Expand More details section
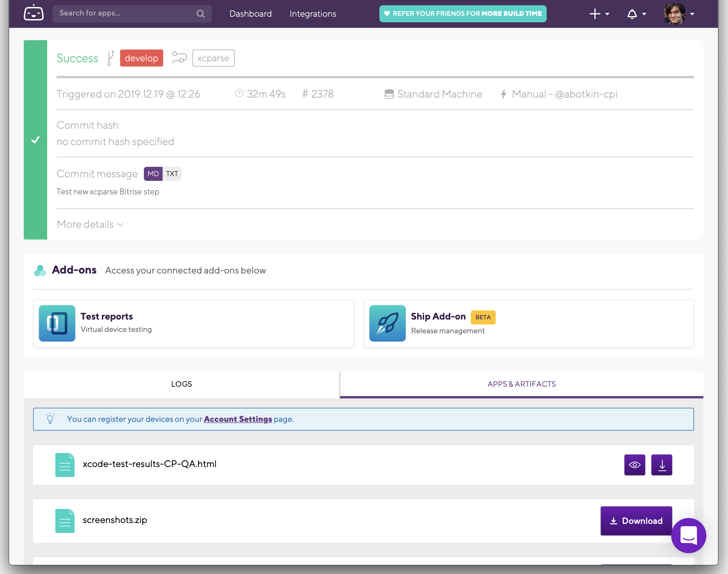This screenshot has width=728, height=574. tap(90, 224)
